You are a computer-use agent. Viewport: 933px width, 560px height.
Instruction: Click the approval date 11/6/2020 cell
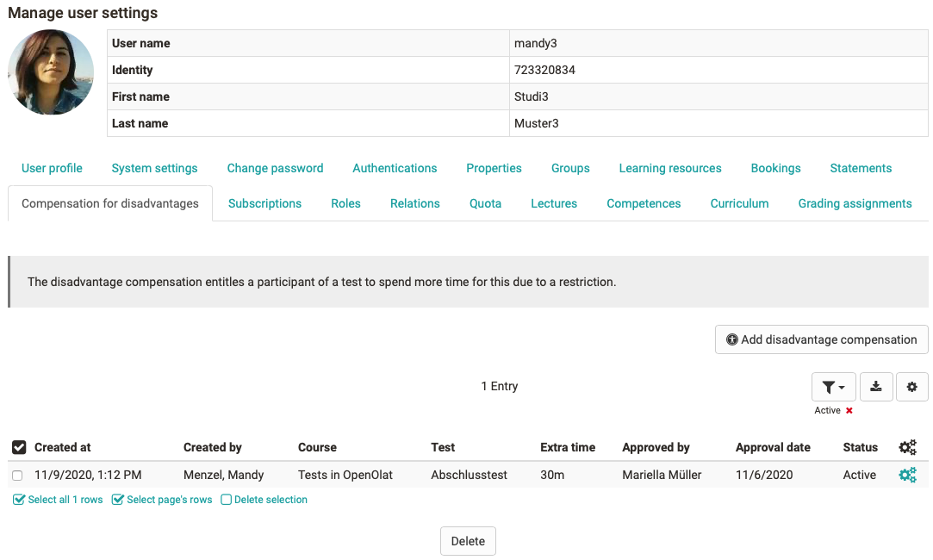tap(764, 475)
